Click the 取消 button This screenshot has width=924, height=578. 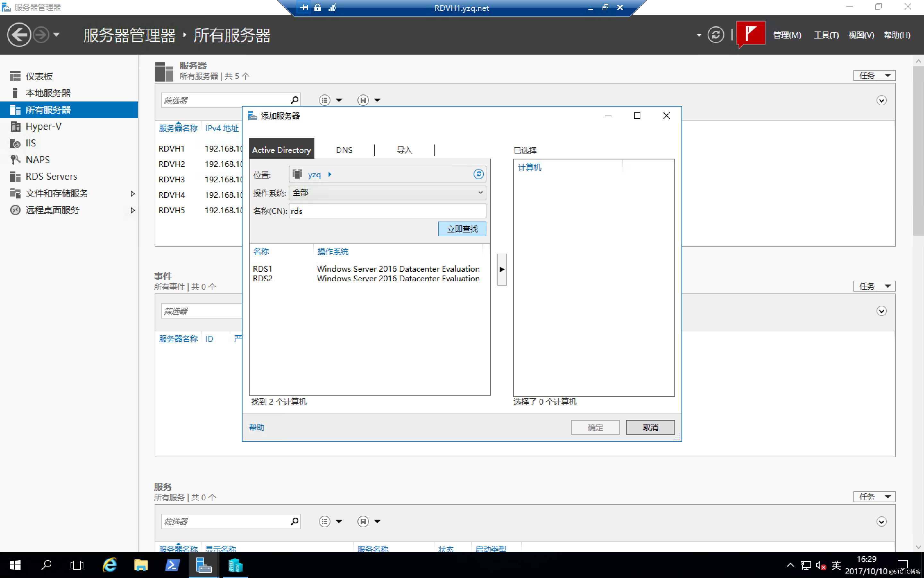click(x=650, y=427)
